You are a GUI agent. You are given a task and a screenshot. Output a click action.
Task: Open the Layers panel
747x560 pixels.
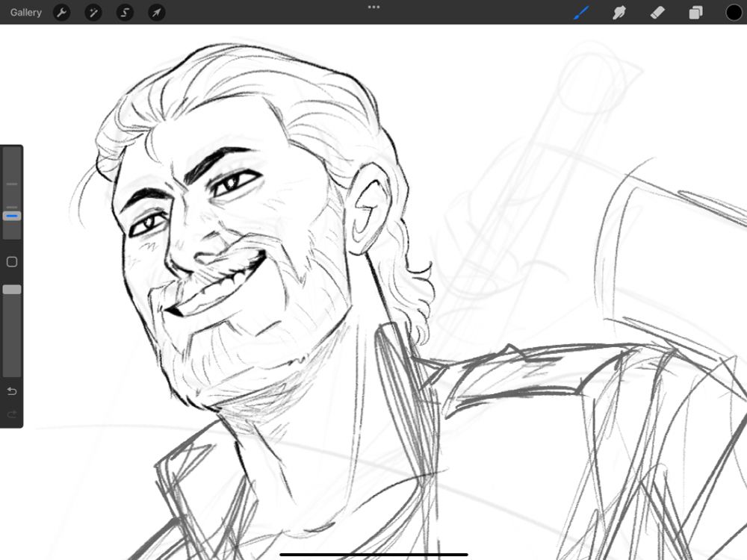click(x=695, y=13)
